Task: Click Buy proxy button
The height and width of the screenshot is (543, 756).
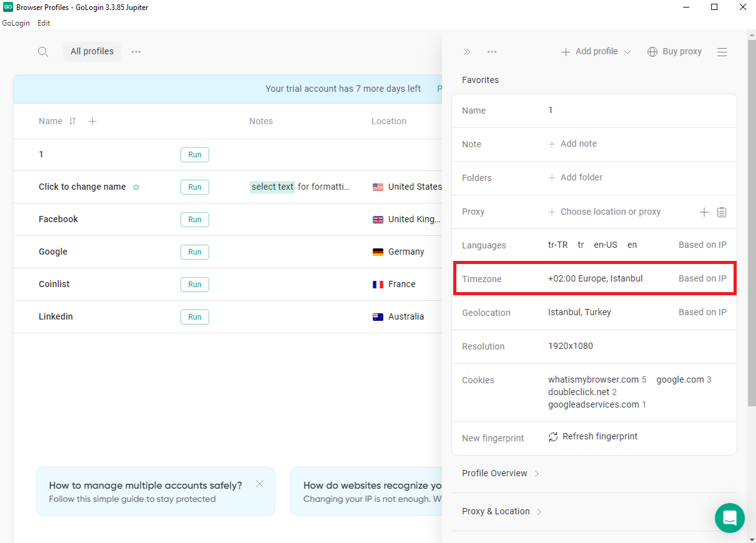Action: point(675,52)
